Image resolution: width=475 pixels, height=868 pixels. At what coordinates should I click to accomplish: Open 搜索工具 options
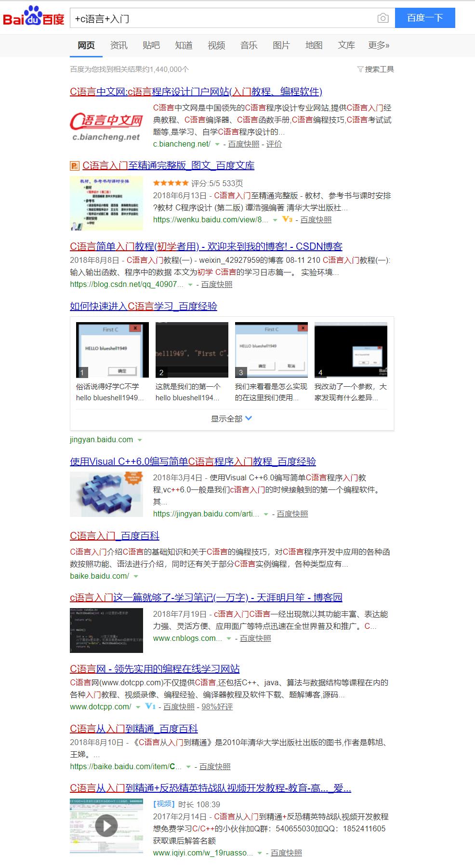(x=379, y=69)
